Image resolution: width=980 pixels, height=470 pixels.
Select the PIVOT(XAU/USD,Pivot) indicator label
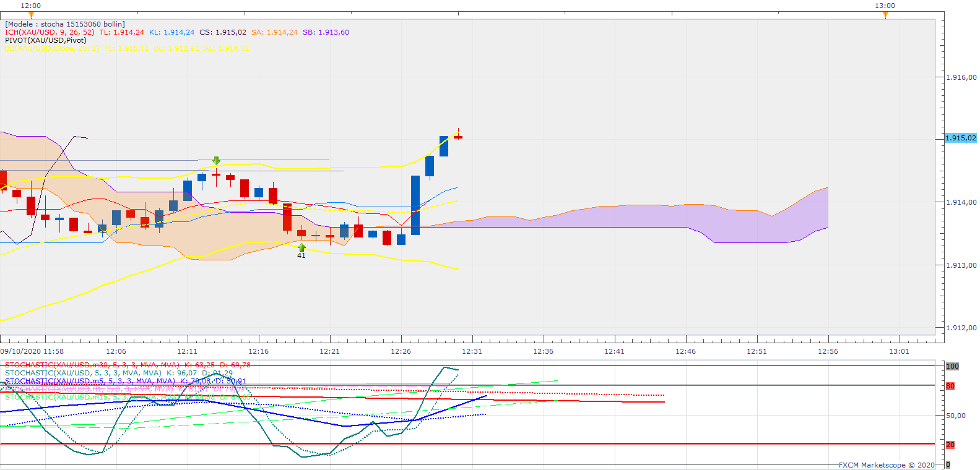(x=46, y=40)
